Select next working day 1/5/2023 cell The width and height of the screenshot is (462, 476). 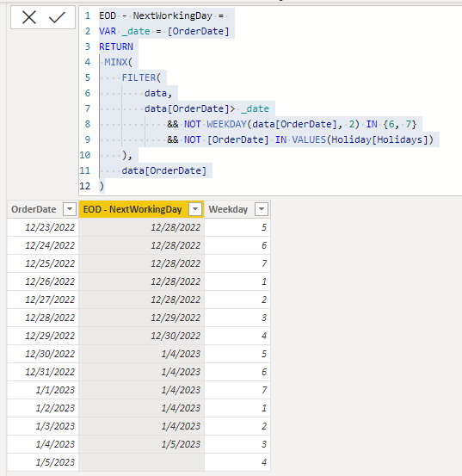142,444
